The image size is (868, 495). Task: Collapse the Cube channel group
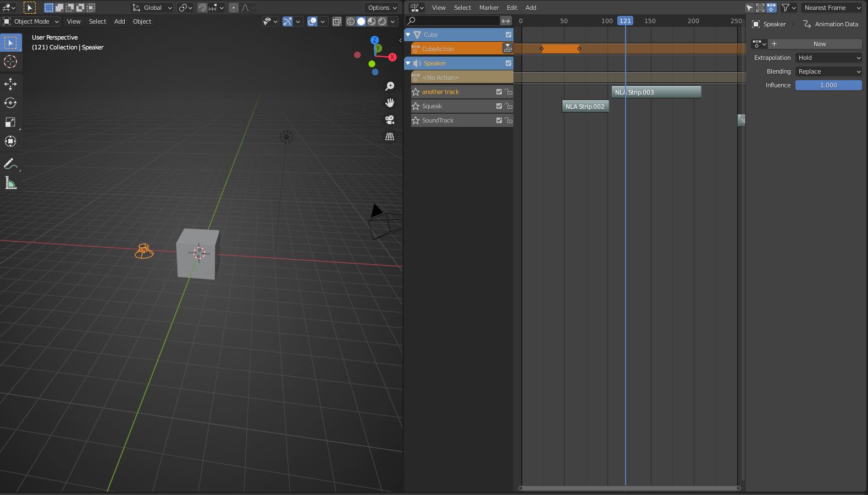[x=408, y=35]
